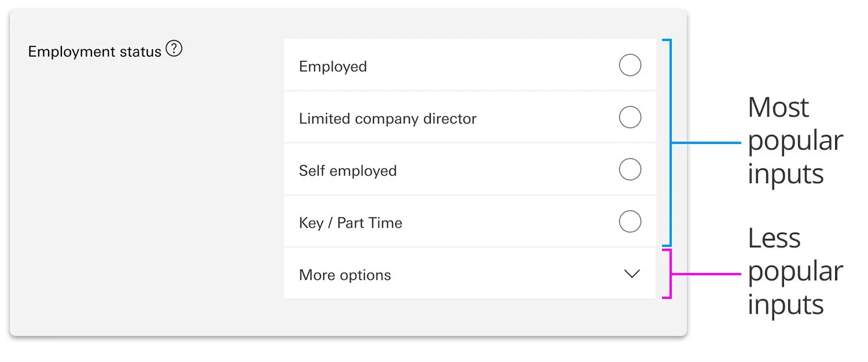868x362 pixels.
Task: Click the gray panel area below More options
Action: (469, 316)
